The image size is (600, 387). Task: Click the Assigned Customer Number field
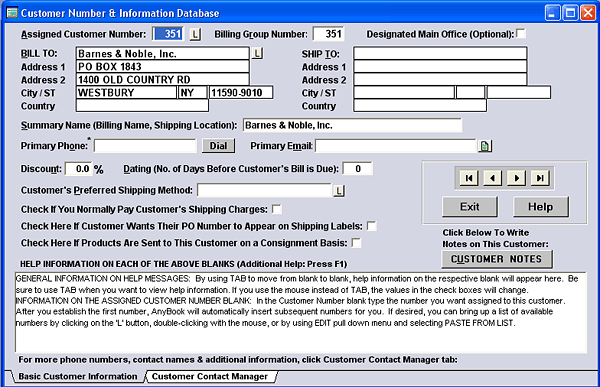pos(168,34)
